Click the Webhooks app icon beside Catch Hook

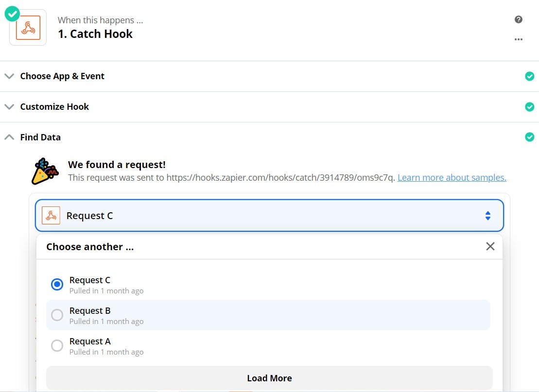(28, 28)
